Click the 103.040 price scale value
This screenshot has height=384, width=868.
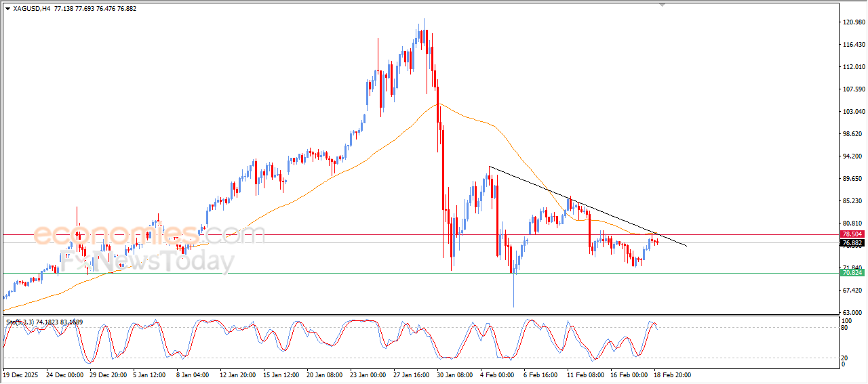(853, 112)
